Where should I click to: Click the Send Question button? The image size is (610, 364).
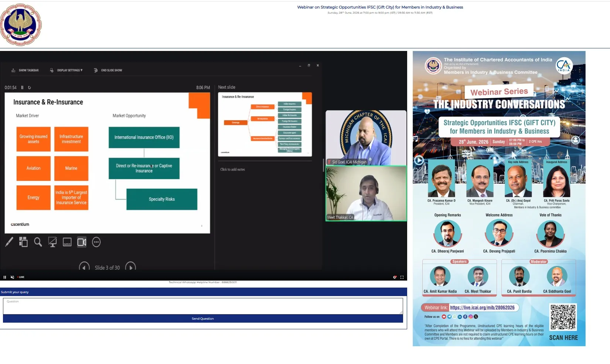click(x=203, y=319)
